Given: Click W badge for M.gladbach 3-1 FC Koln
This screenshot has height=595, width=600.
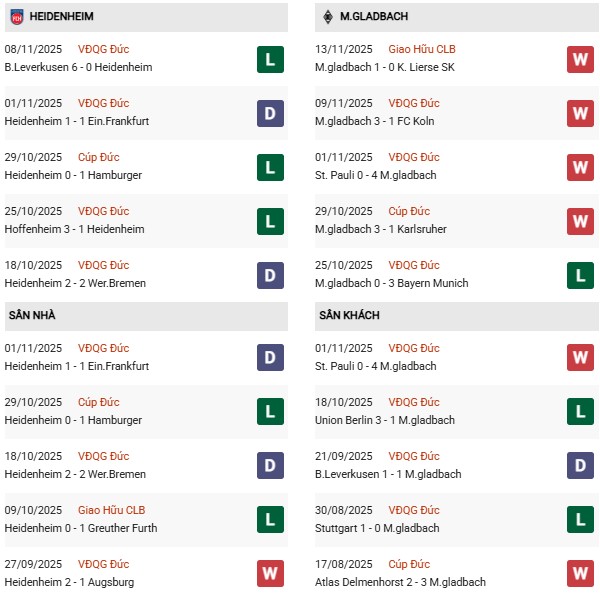Looking at the screenshot, I should coord(580,113).
